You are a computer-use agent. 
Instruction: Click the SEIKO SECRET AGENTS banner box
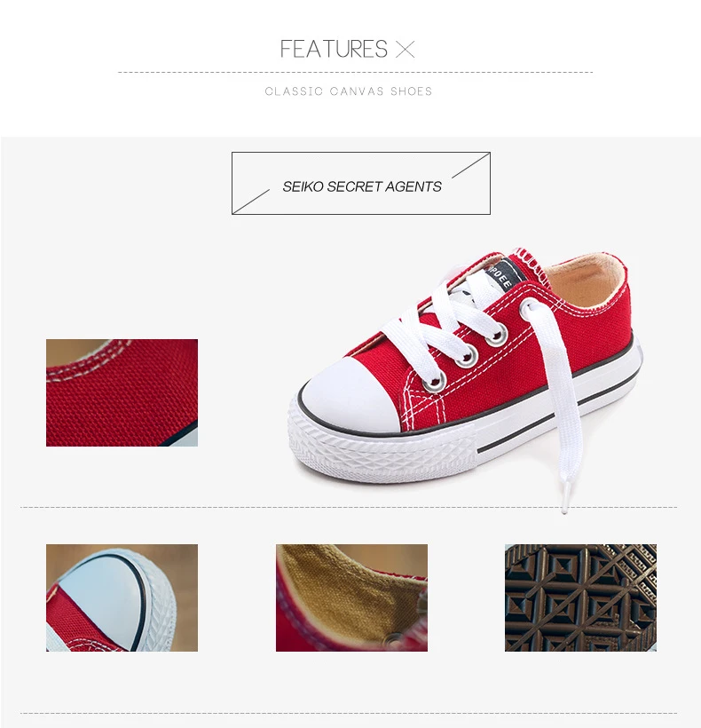point(361,183)
